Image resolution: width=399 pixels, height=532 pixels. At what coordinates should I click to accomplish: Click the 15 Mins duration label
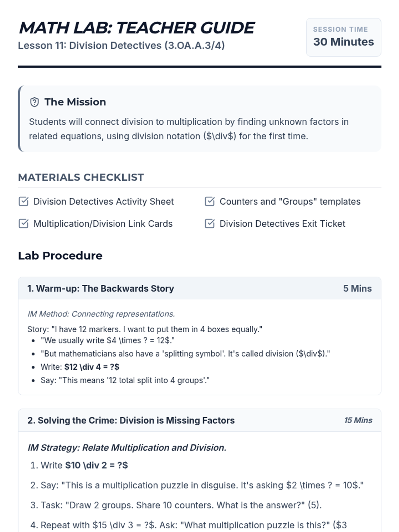pos(358,420)
